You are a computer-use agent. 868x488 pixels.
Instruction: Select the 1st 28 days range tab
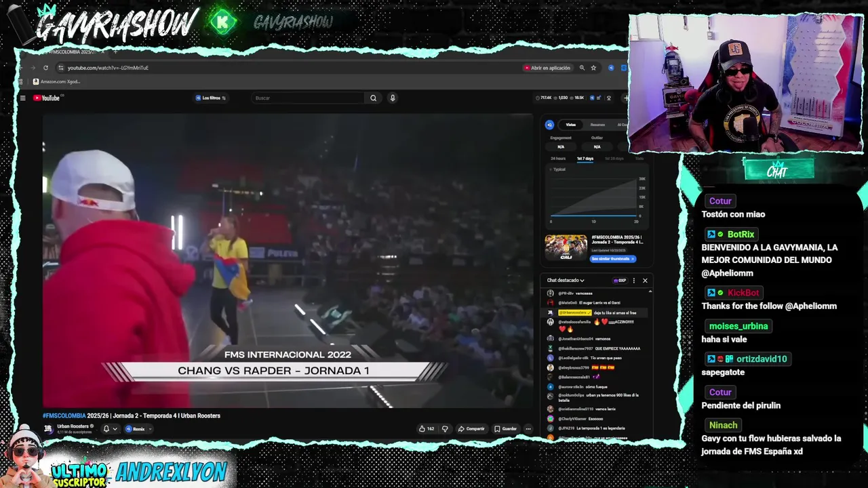(x=613, y=159)
